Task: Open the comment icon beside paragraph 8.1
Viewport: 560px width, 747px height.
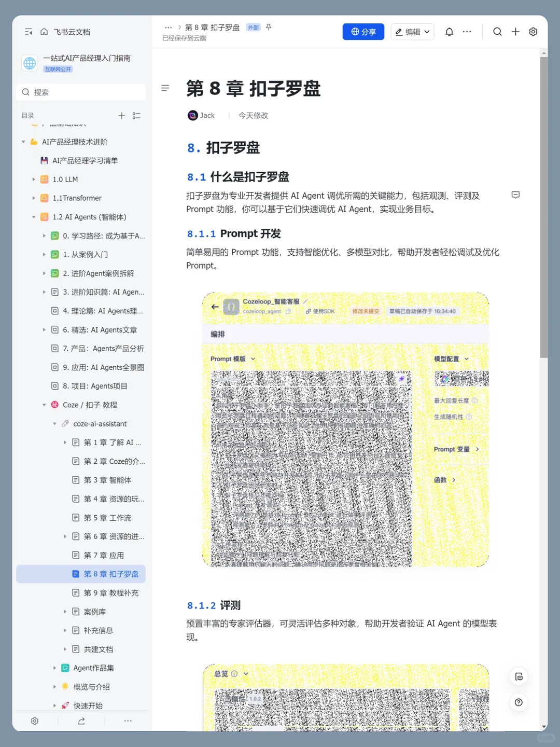Action: [x=515, y=195]
